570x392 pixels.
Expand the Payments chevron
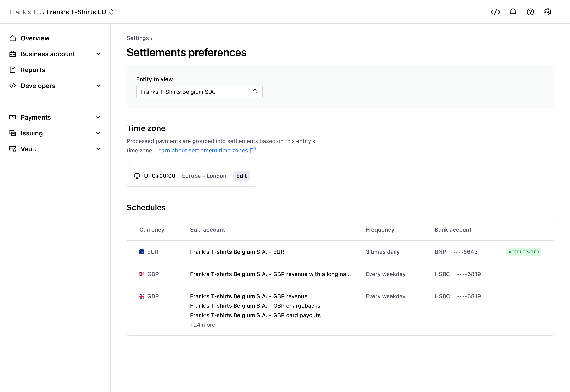click(98, 117)
